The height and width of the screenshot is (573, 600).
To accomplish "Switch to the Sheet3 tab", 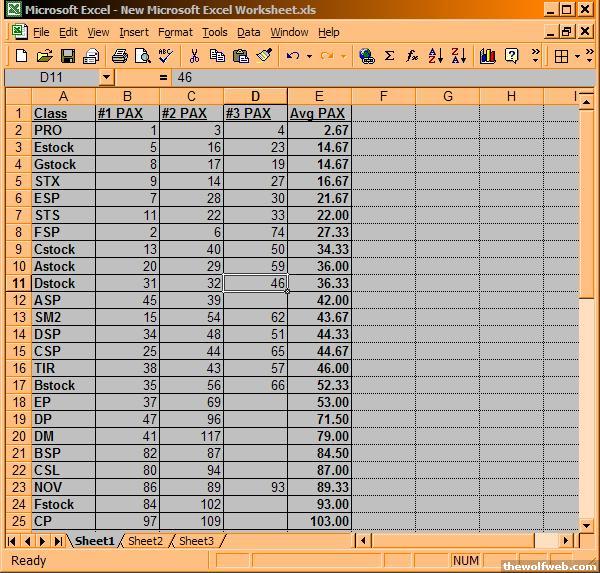I will click(x=196, y=541).
